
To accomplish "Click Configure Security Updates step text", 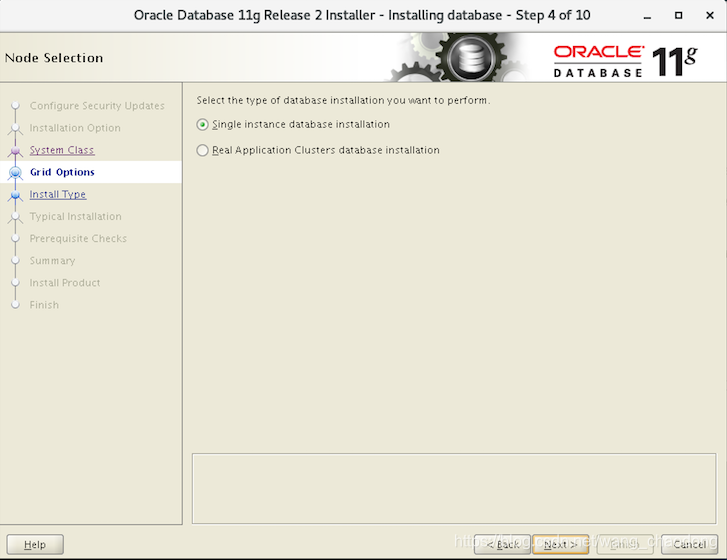I will 97,106.
